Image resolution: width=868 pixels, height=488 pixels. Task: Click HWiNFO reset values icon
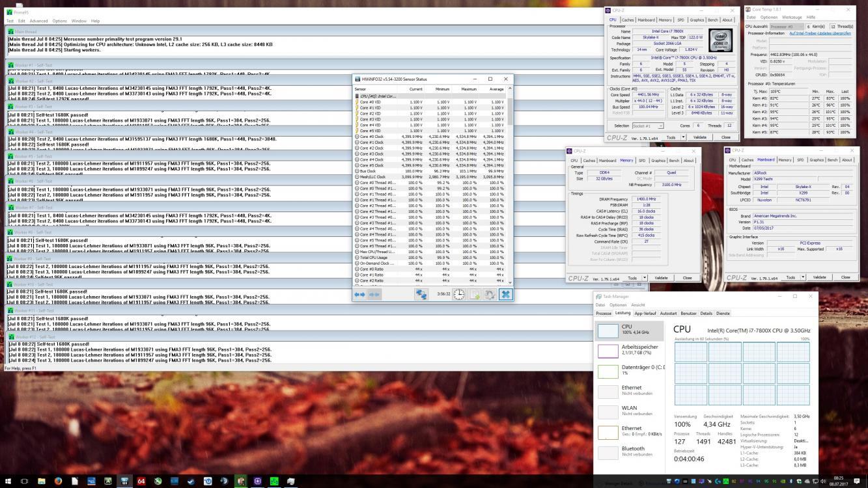click(x=490, y=295)
